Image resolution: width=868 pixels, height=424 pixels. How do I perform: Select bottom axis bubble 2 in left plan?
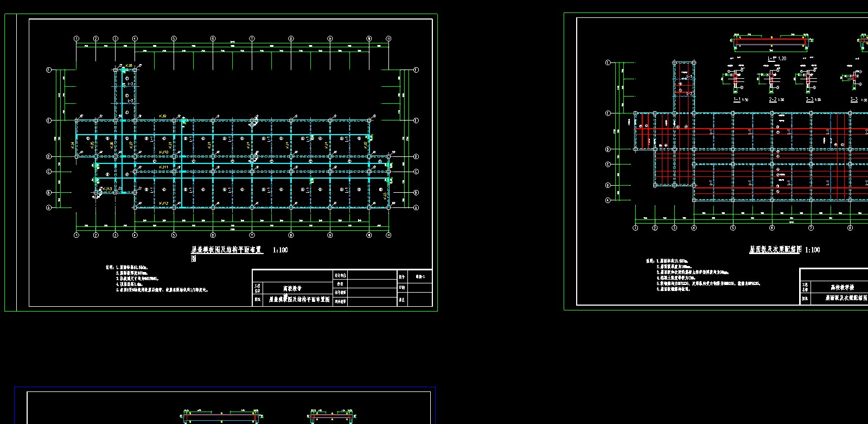pos(96,235)
